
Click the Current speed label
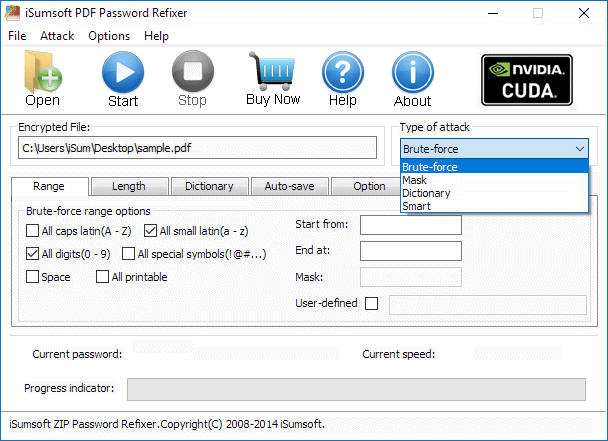tap(399, 354)
